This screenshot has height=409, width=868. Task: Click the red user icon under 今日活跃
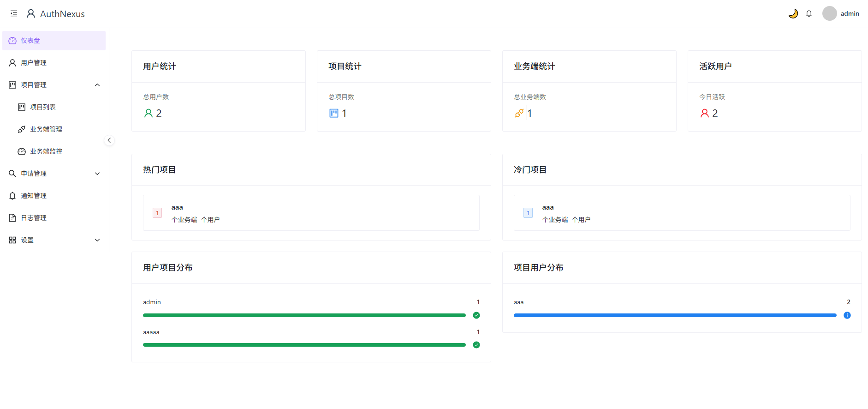(x=704, y=113)
